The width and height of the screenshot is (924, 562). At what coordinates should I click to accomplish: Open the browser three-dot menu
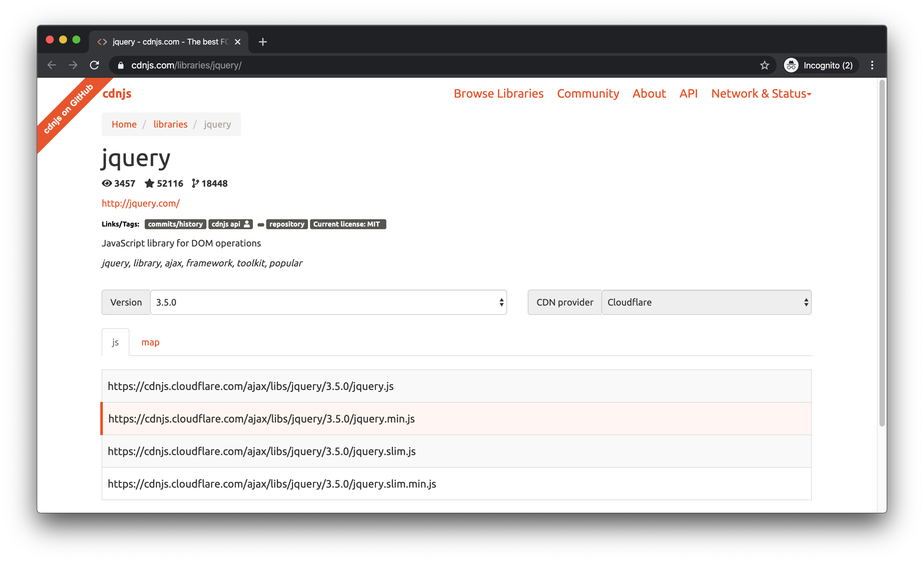tap(872, 65)
